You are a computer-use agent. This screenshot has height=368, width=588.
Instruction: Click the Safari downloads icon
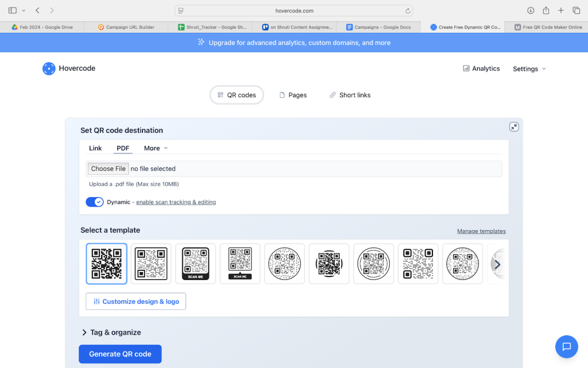tap(531, 10)
